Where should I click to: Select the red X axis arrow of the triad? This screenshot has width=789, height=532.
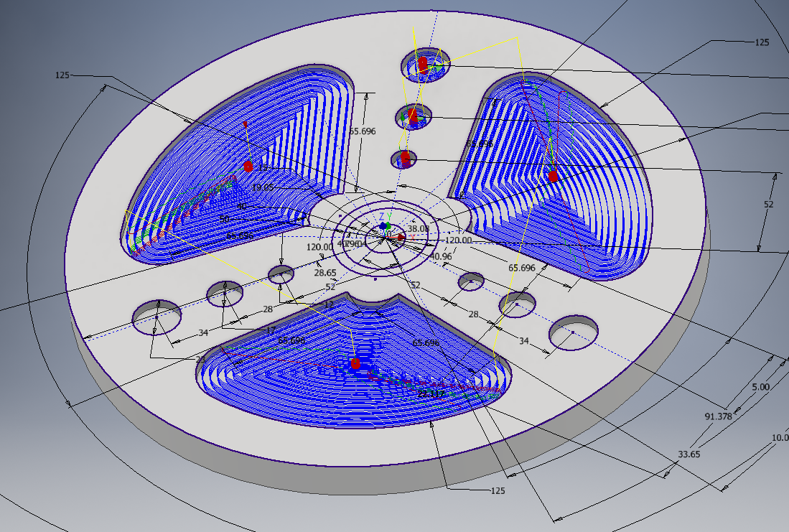coord(401,238)
